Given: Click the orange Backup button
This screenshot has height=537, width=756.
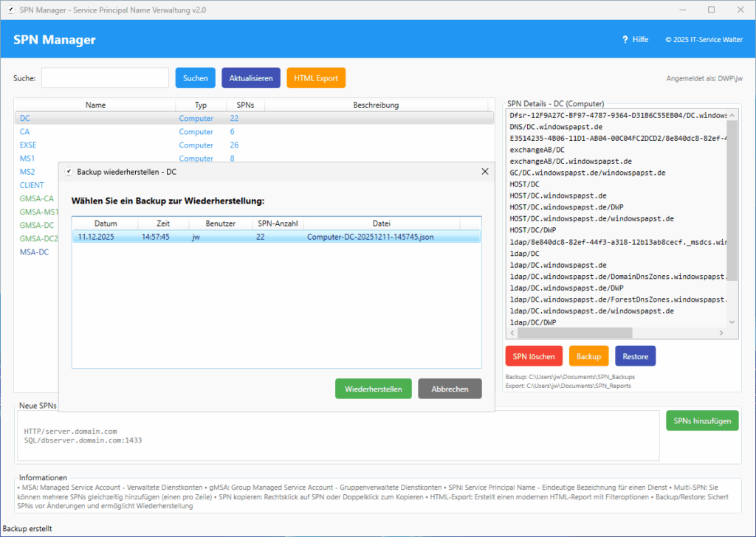Looking at the screenshot, I should 588,356.
